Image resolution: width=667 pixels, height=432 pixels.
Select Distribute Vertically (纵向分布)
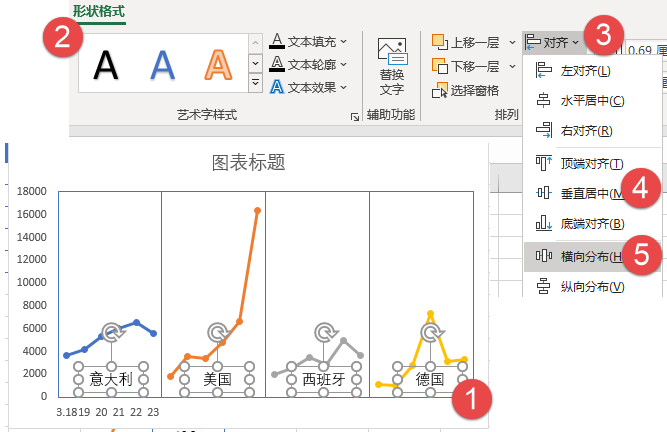pyautogui.click(x=591, y=287)
